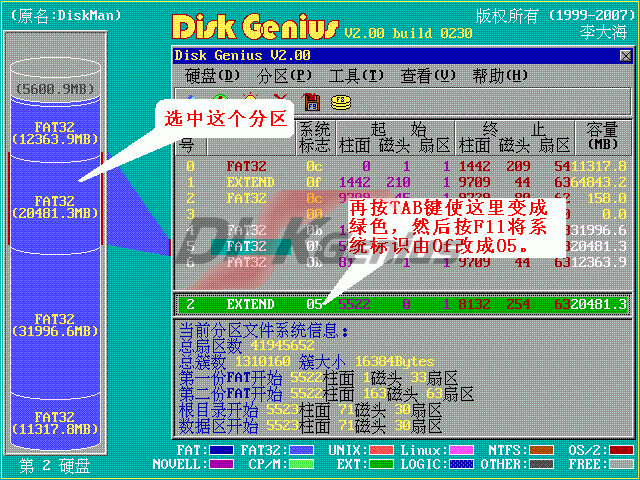
Task: Click the 根目录开始 info line
Action: (310, 410)
